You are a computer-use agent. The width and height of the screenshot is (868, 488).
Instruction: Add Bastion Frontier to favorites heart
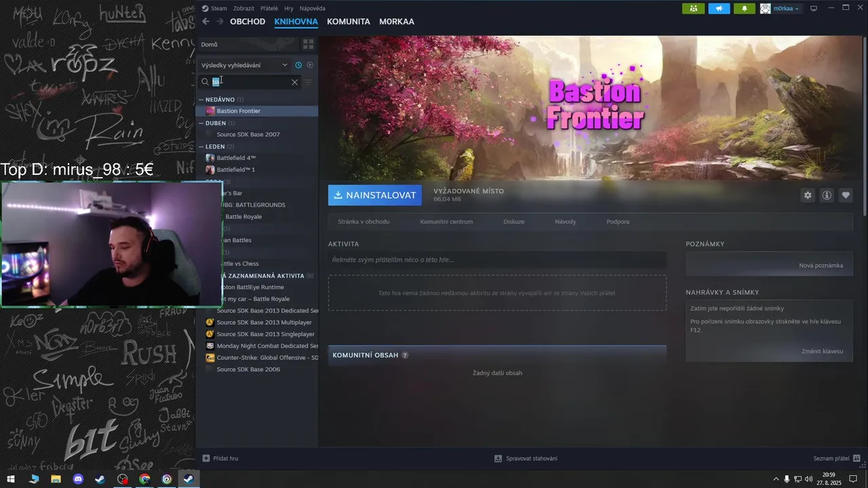point(846,195)
